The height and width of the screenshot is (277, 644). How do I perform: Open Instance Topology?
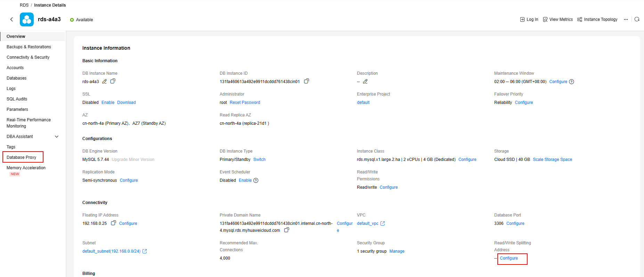coord(597,19)
